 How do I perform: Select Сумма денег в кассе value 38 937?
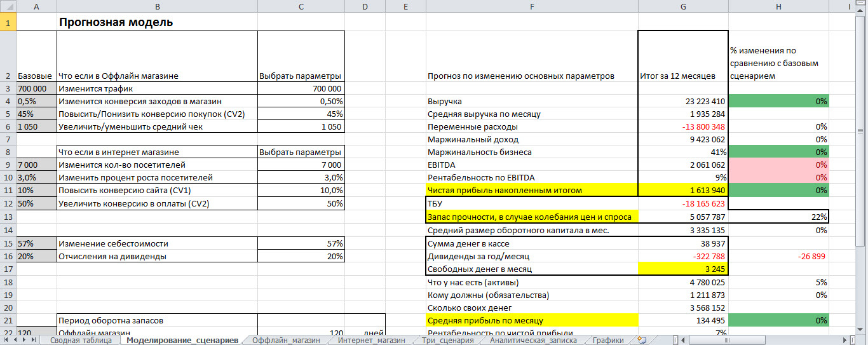coord(683,243)
